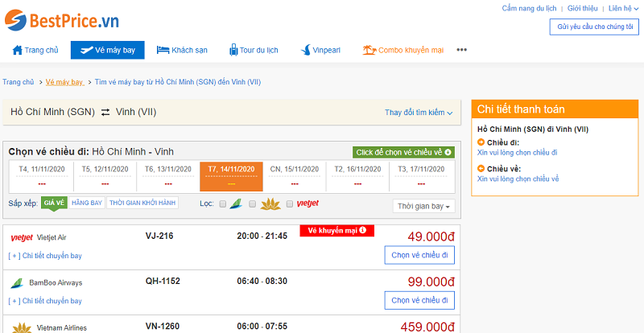Expand Thay đổi tìm kiếm
Image resolution: width=644 pixels, height=333 pixels.
[419, 112]
